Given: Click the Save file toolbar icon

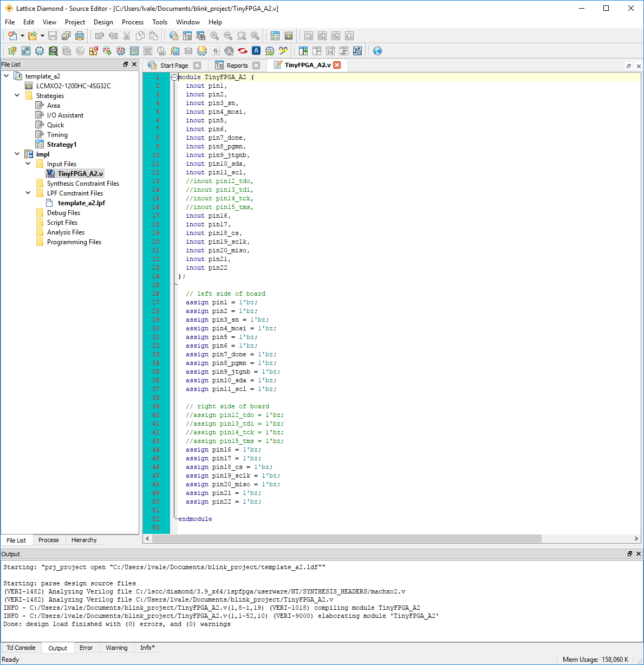Looking at the screenshot, I should (53, 36).
